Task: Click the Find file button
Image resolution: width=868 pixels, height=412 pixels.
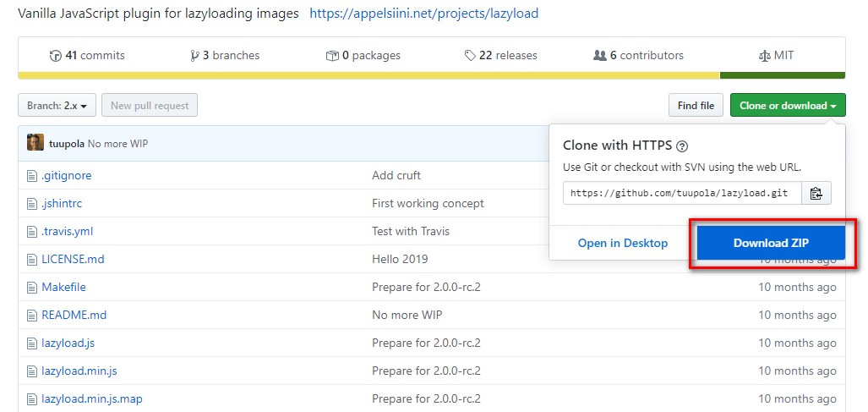Action: tap(696, 105)
